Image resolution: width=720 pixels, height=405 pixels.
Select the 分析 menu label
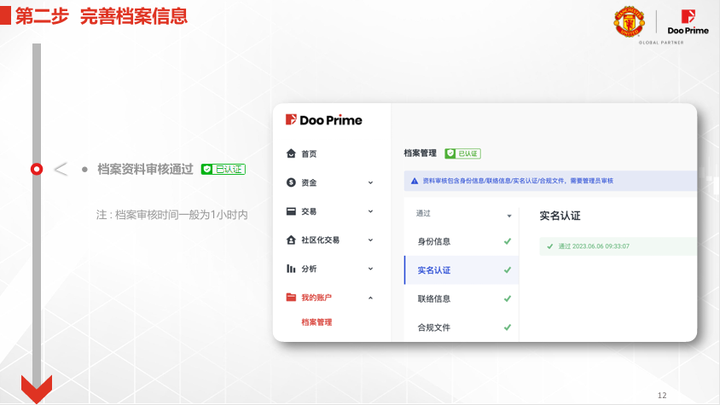[309, 269]
